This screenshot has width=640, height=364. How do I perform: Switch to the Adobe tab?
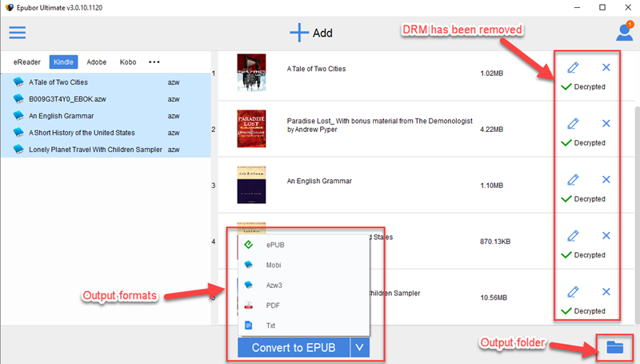(x=96, y=62)
